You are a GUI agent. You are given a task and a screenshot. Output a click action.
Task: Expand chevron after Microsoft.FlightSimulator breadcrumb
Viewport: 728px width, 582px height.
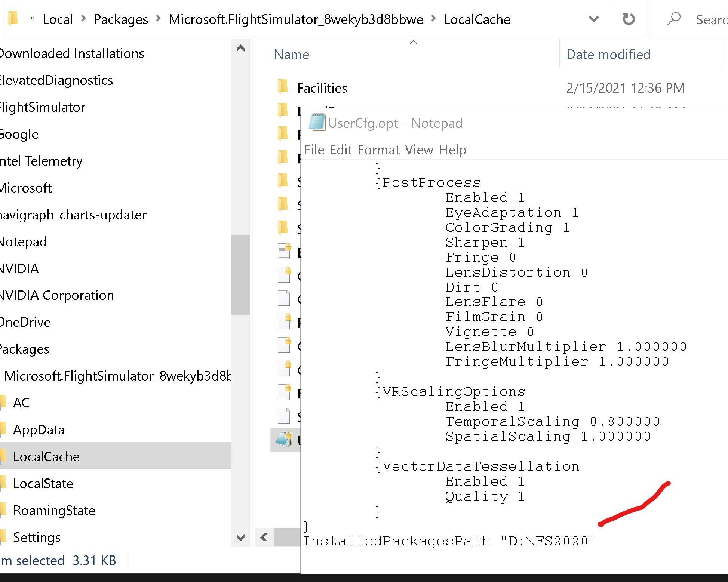point(433,18)
